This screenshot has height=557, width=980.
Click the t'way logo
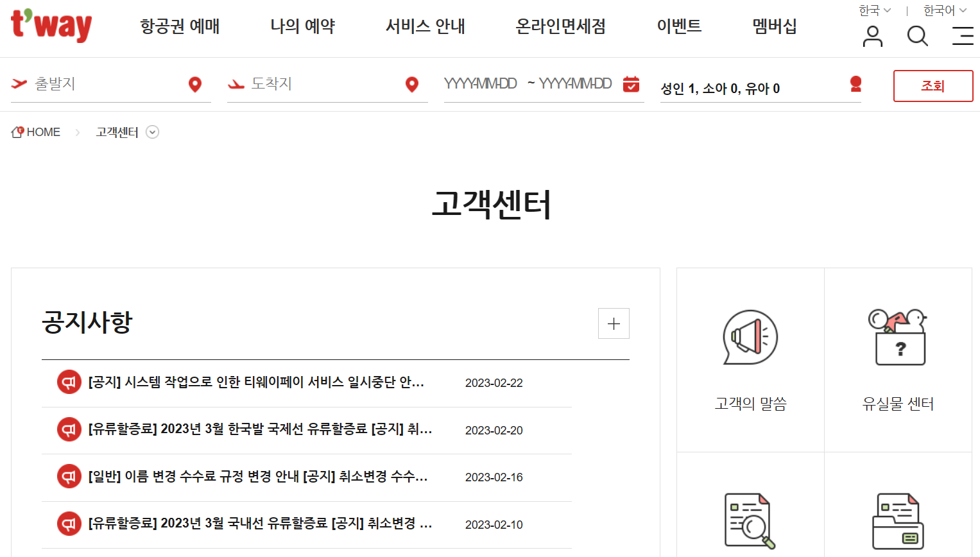pyautogui.click(x=51, y=26)
